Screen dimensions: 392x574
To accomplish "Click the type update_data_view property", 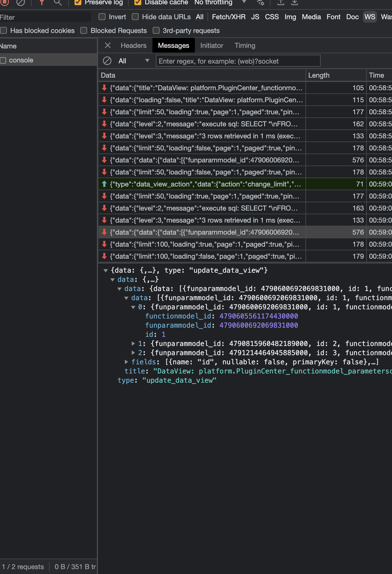I will 167,380.
